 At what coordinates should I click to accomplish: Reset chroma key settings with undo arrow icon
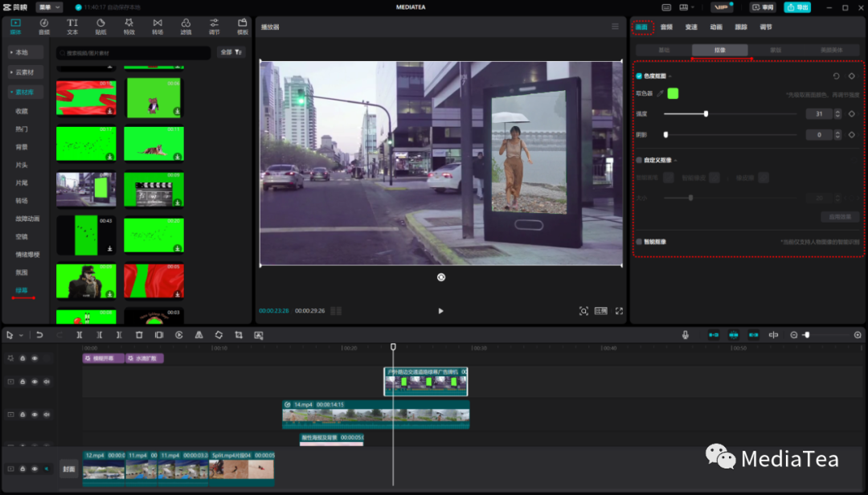click(x=836, y=76)
